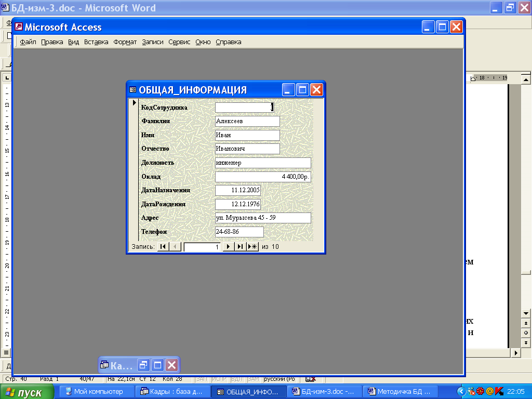Click the record number field
Image resolution: width=532 pixels, height=399 pixels.
tap(202, 247)
